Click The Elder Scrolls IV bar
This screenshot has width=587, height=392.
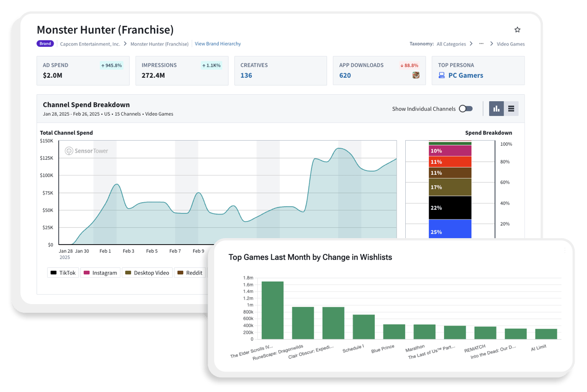coord(272,310)
